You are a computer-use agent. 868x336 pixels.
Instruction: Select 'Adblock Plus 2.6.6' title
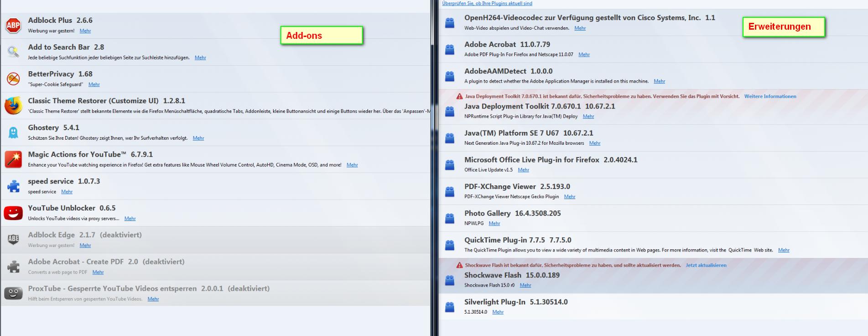[x=60, y=21]
